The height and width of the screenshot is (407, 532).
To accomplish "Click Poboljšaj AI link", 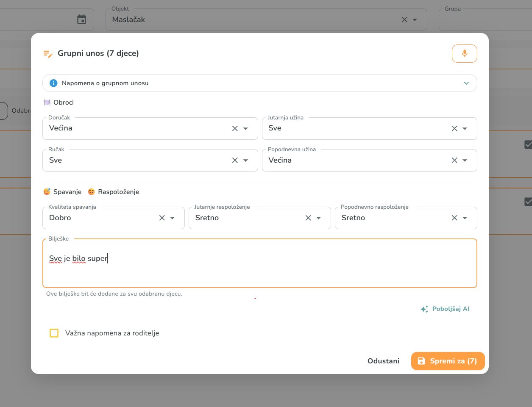I will coord(445,309).
